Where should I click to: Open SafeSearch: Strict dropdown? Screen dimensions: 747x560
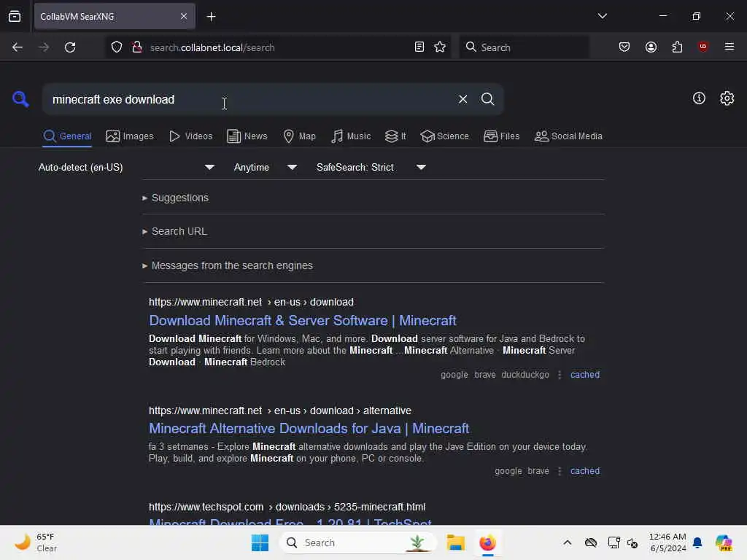tap(371, 167)
